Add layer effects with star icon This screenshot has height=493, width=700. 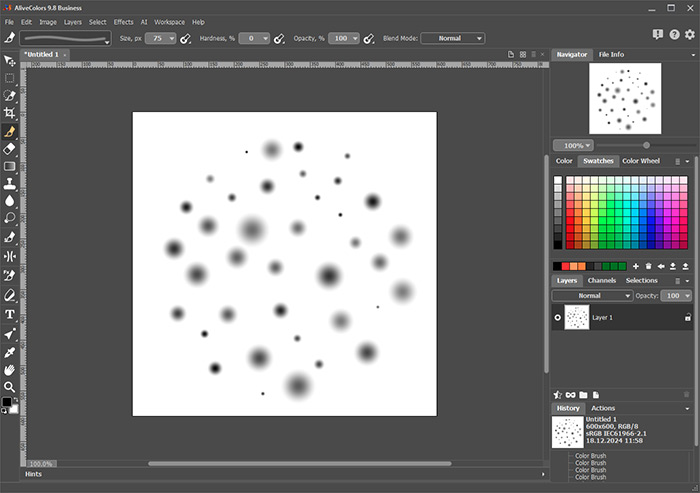558,395
